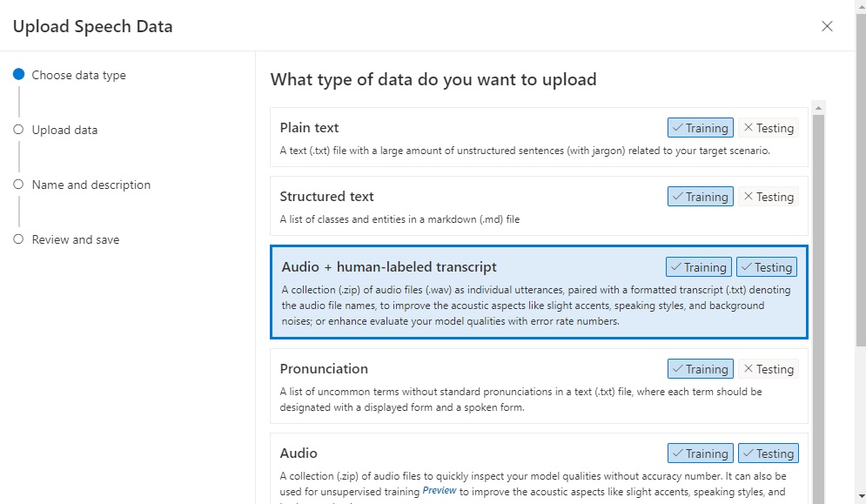Open the Preview link in Audio description
This screenshot has width=866, height=504.
pyautogui.click(x=440, y=491)
